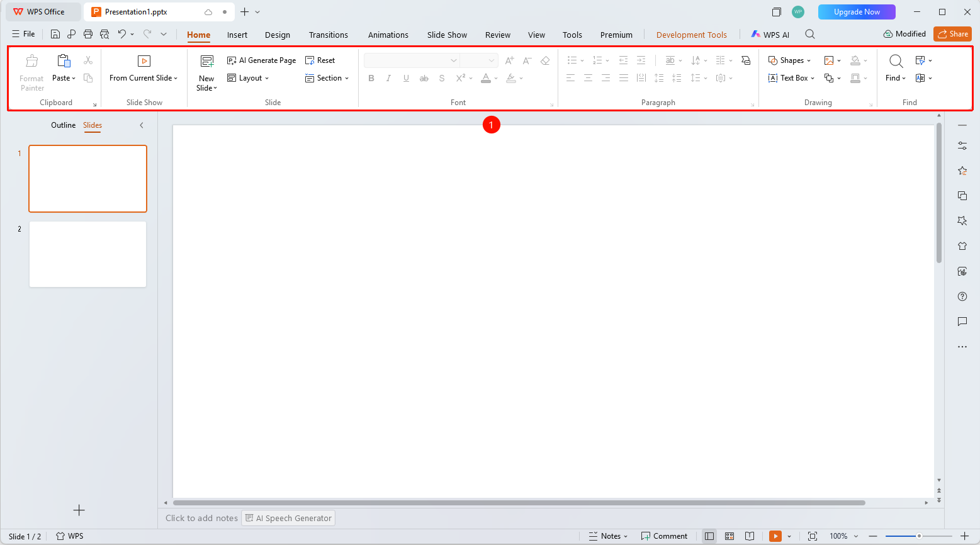Select the slide 2 thumbnail

pos(87,254)
